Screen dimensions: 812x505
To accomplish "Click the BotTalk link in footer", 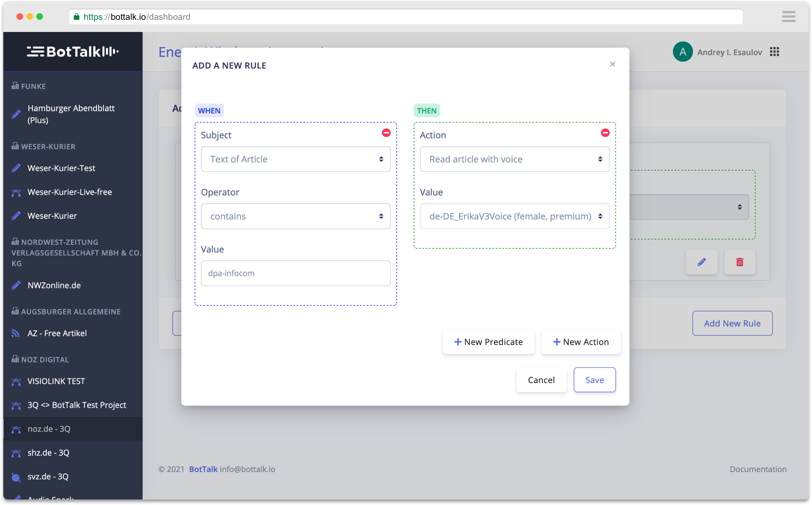I will (203, 469).
